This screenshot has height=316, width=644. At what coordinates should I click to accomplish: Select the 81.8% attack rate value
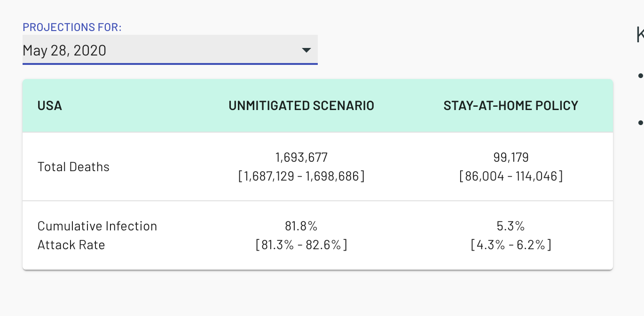301,226
